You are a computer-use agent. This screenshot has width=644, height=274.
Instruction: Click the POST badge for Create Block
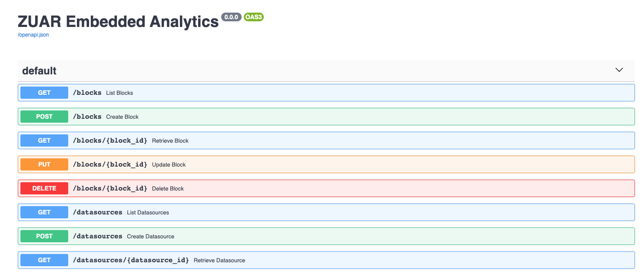tap(44, 117)
